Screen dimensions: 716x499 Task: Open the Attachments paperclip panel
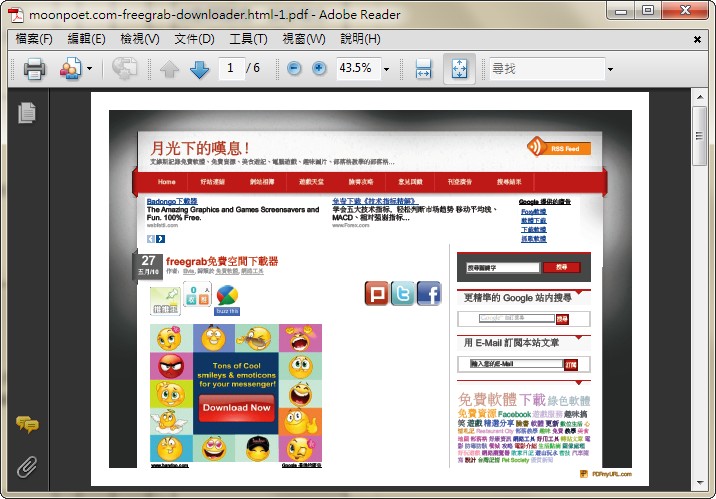26,465
